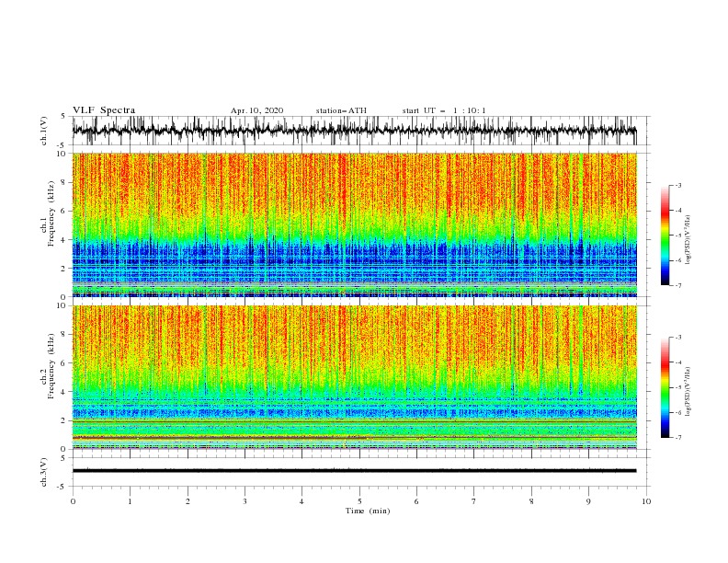This screenshot has width=728, height=563.
Task: Click the "VLF Spectra" plot title
Action: coord(104,110)
